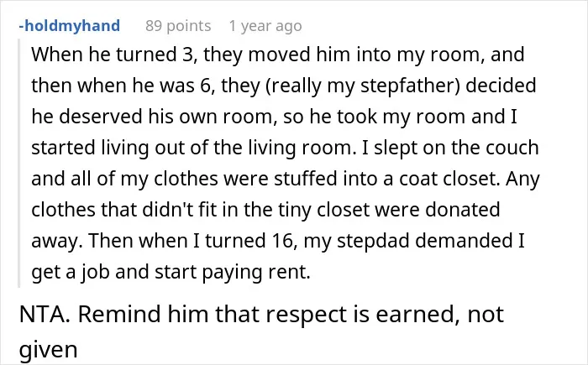588x365 pixels.
Task: Click the quoted line starting "When he turned 3"
Action: 277,55
